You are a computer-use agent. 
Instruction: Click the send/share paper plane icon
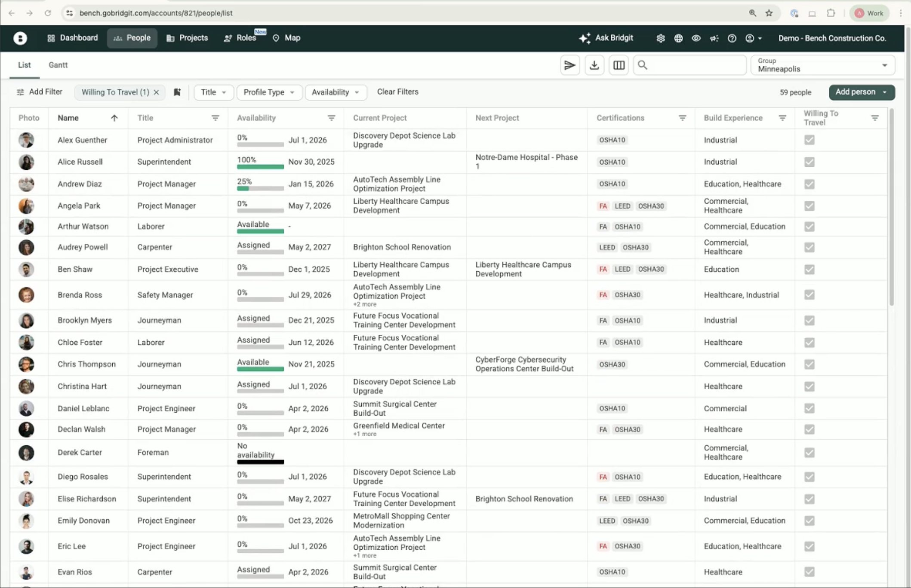569,65
